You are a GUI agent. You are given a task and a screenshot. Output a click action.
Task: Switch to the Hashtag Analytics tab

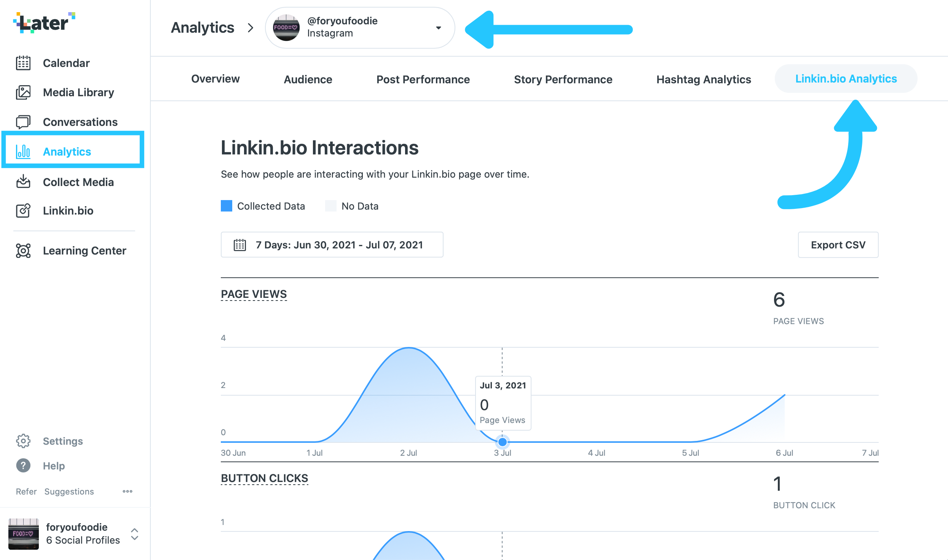pos(704,79)
